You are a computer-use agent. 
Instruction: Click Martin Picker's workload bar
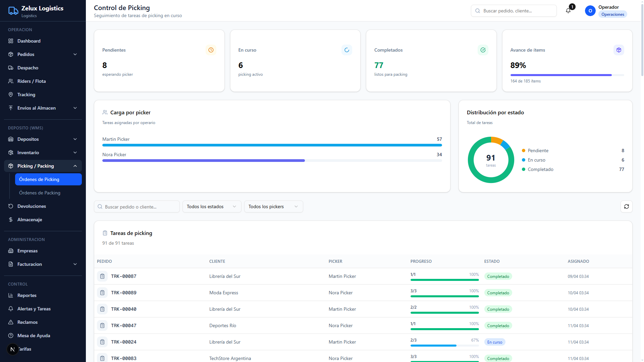pos(272,145)
